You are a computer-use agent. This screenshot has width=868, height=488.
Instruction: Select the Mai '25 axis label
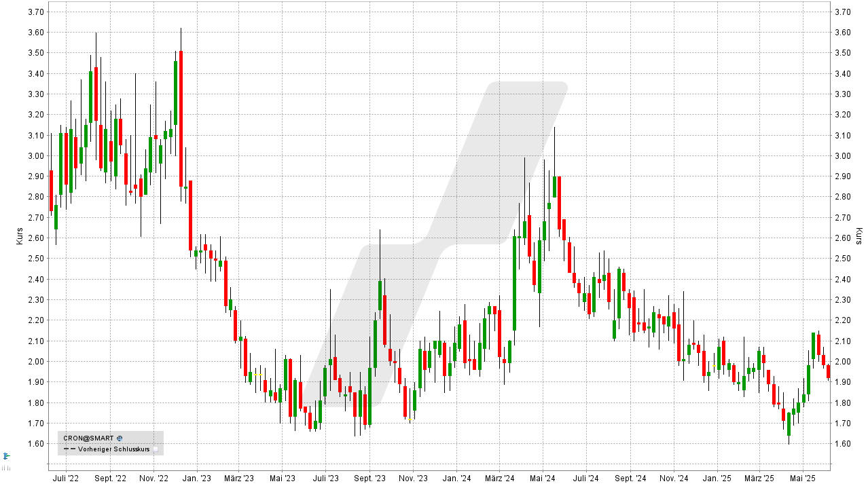803,478
